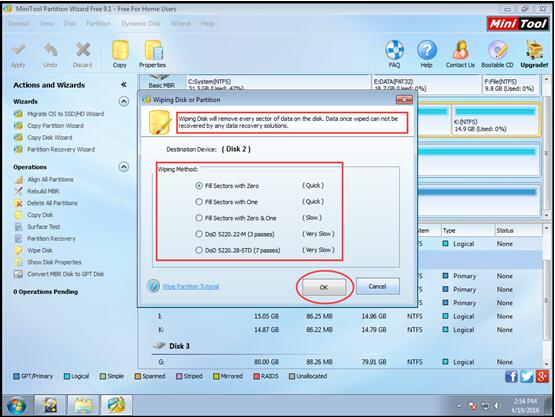Select Fill Sectors with Zero method
This screenshot has width=555, height=417.
tap(227, 185)
